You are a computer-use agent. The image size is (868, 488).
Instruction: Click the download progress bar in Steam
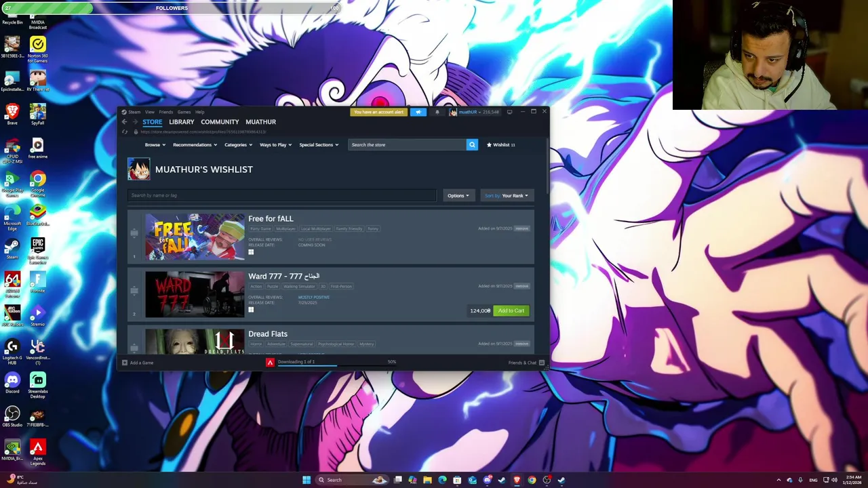pyautogui.click(x=337, y=365)
